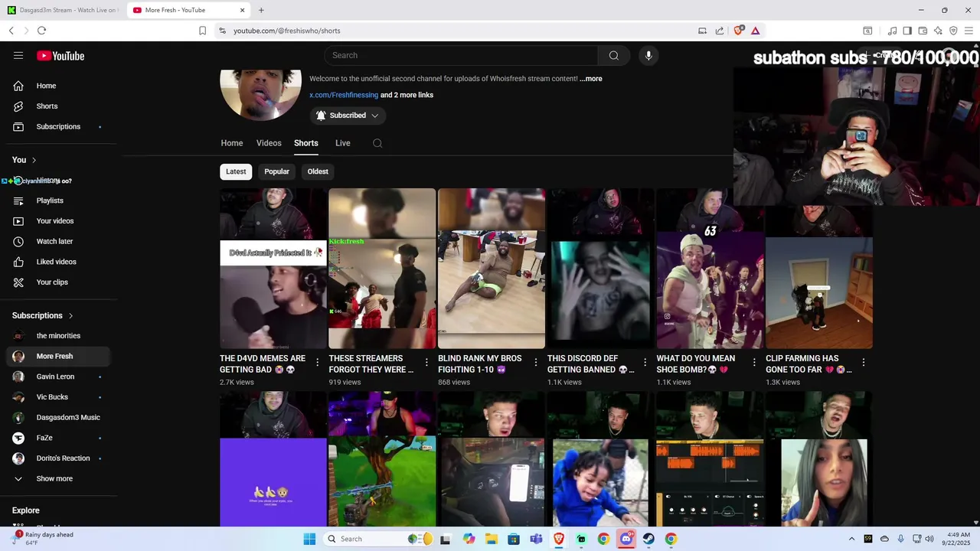Share this page via the share icon

(720, 31)
